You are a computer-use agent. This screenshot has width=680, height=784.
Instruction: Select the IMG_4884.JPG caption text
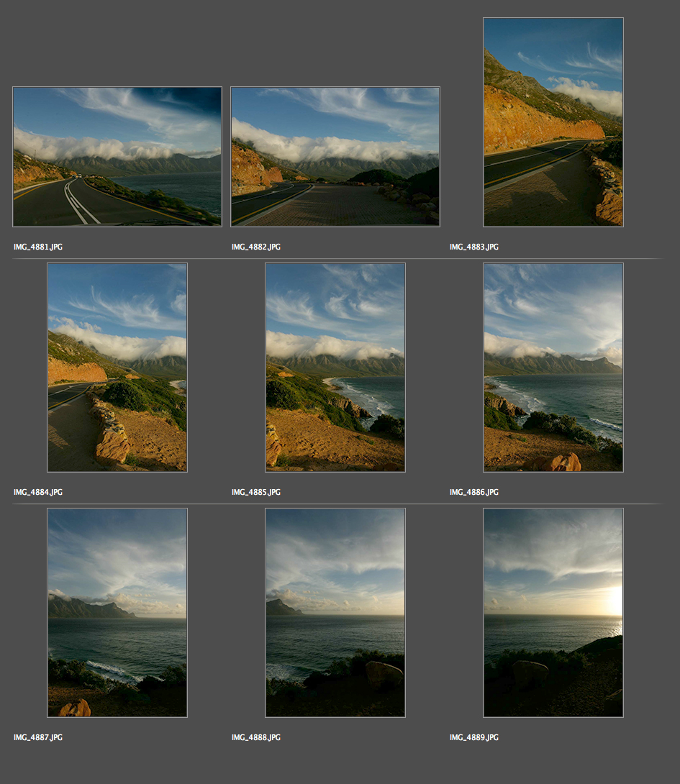click(38, 492)
